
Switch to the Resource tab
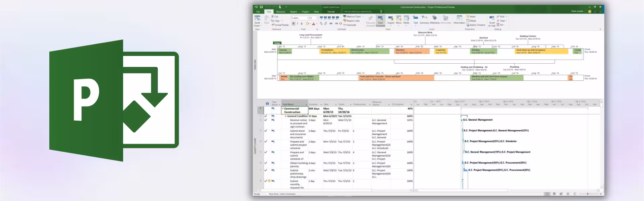coord(281,12)
